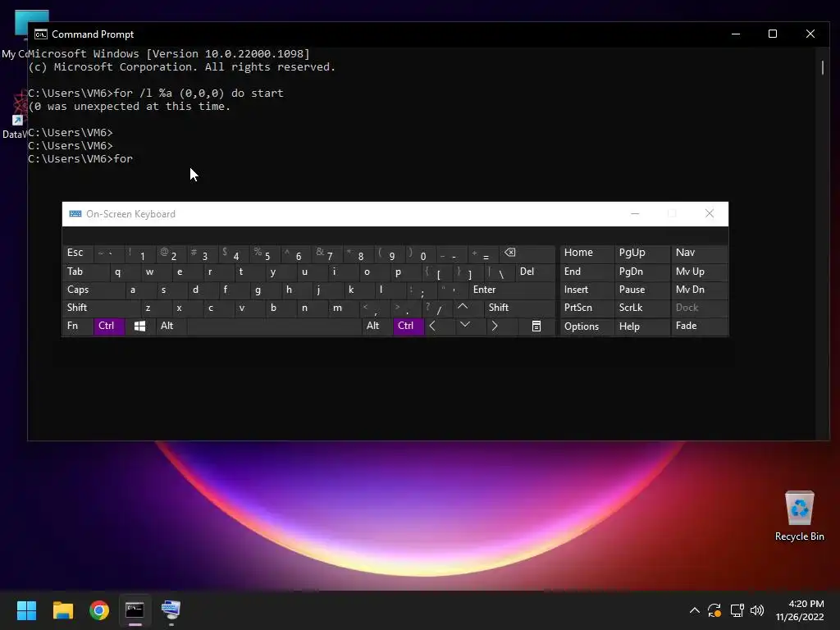Click the Command Prompt title bar icon

[41, 34]
